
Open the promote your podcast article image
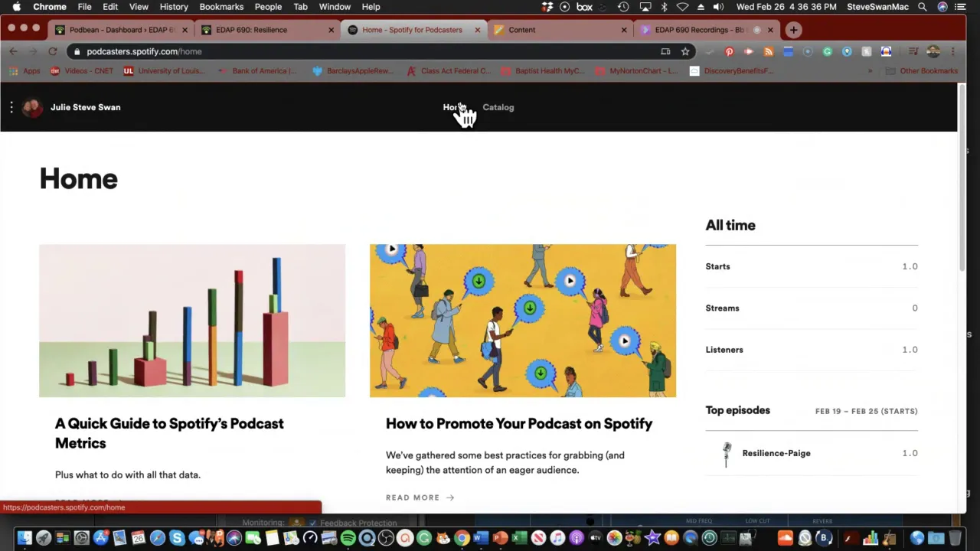pos(523,321)
